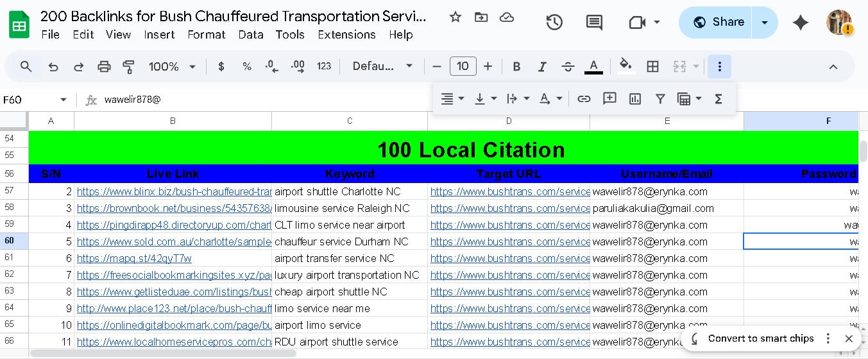Create a filter icon
The height and width of the screenshot is (359, 868).
point(660,98)
